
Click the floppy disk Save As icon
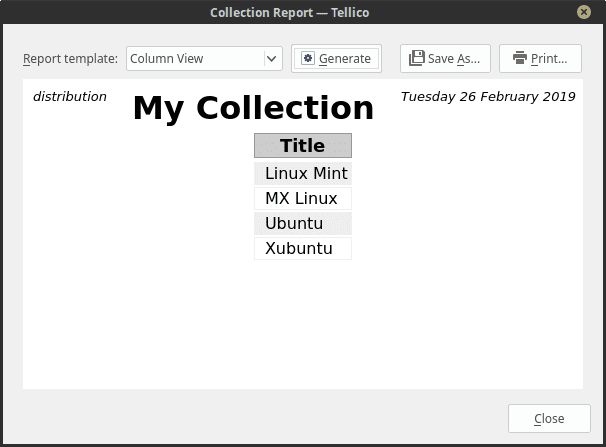tap(417, 58)
